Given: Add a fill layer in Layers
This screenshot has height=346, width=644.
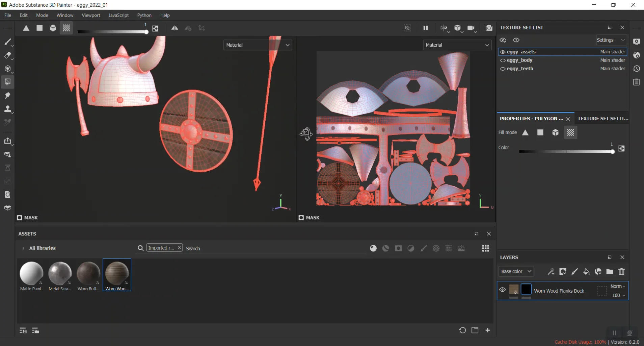Looking at the screenshot, I should 586,271.
